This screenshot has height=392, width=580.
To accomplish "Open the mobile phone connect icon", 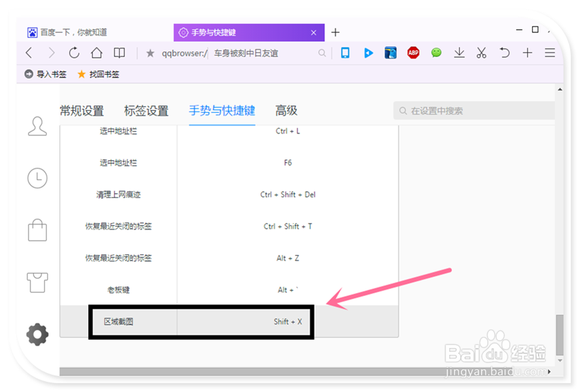I will [x=345, y=53].
